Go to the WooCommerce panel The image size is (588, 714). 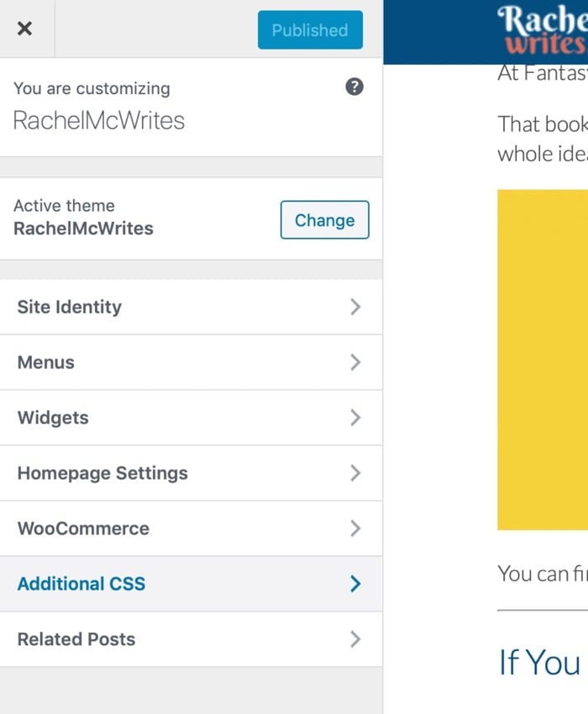coord(83,529)
